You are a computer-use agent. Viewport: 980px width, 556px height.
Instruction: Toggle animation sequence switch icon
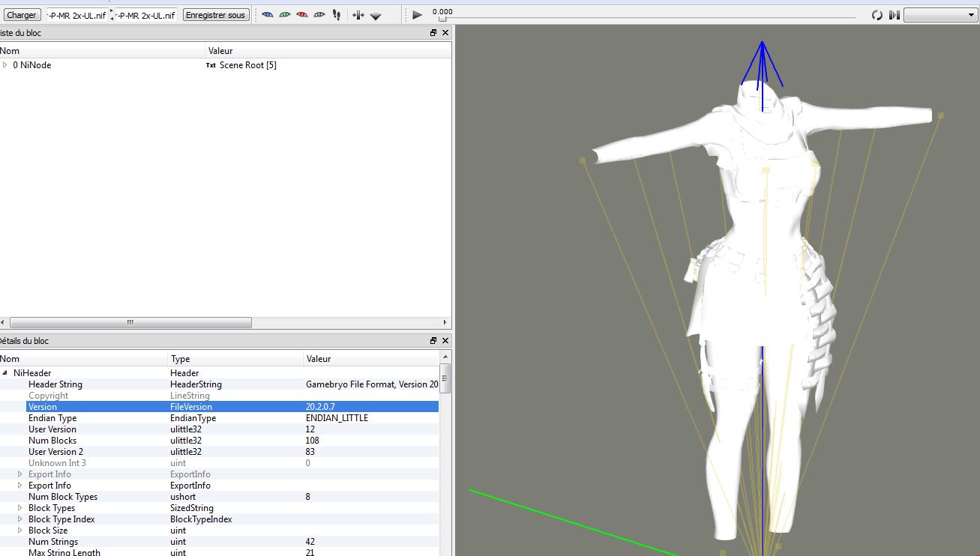pos(894,15)
